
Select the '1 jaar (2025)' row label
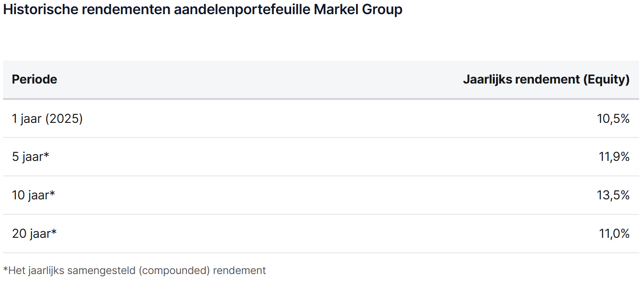click(x=47, y=119)
